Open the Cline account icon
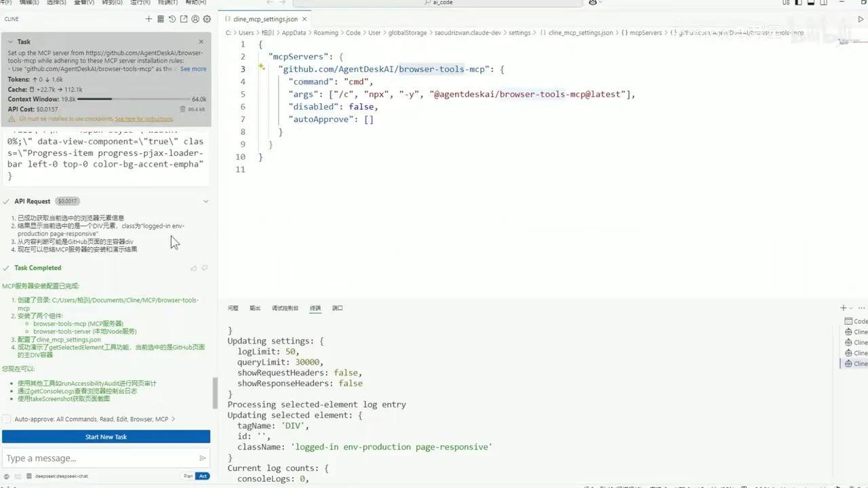Image resolution: width=868 pixels, height=488 pixels. pyautogui.click(x=195, y=19)
